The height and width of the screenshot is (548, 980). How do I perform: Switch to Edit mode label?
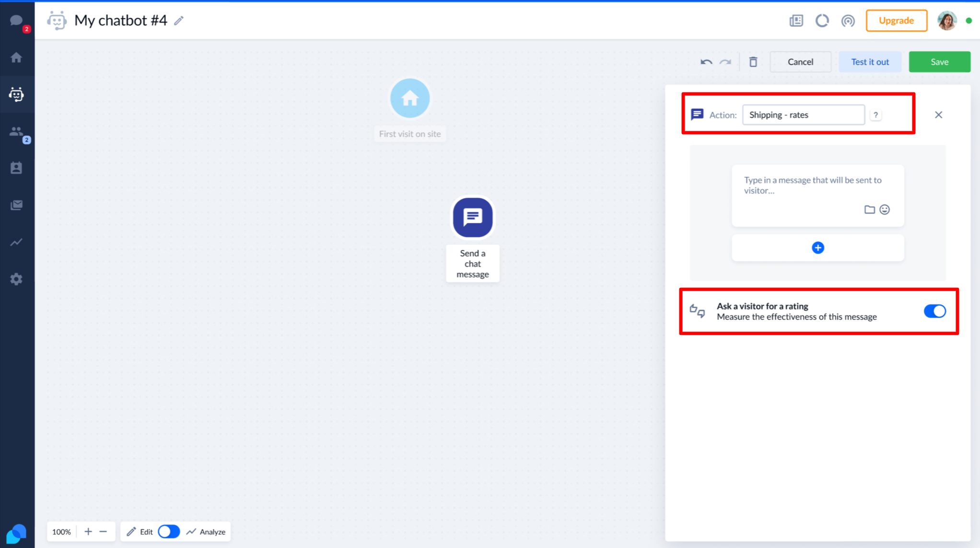[146, 532]
